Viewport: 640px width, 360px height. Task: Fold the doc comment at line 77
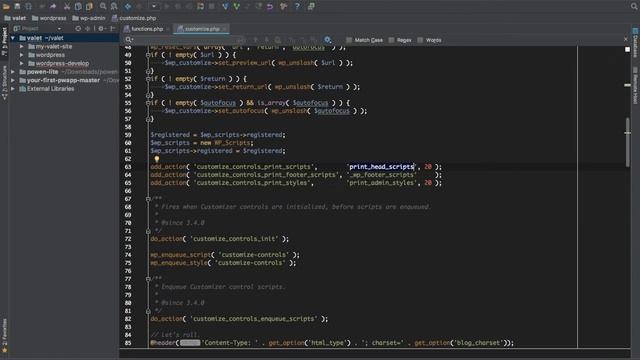point(148,279)
